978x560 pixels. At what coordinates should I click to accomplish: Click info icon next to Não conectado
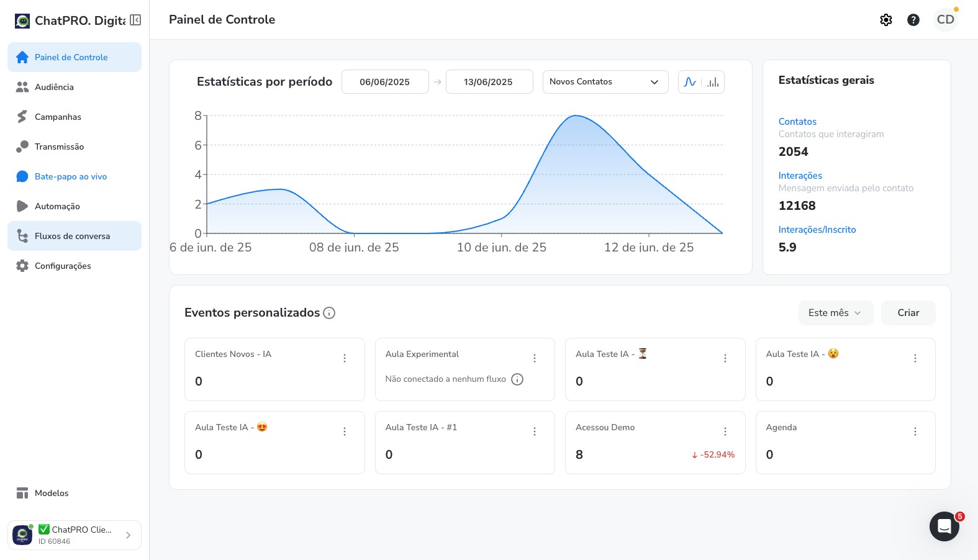click(x=517, y=379)
